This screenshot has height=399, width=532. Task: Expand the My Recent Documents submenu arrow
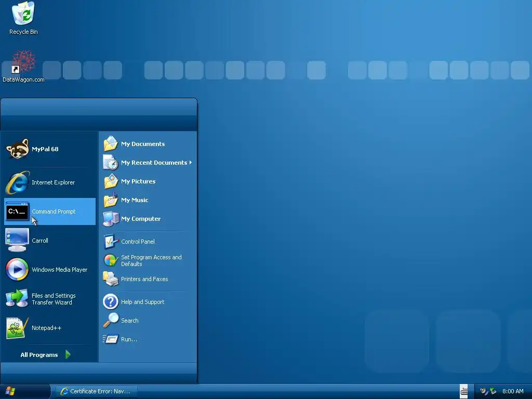(x=191, y=163)
